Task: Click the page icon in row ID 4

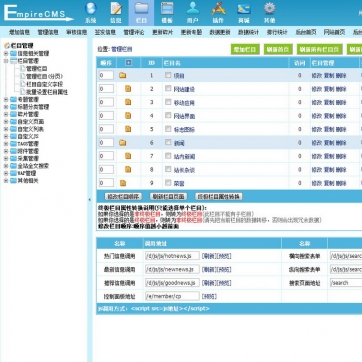Action: coord(128,116)
